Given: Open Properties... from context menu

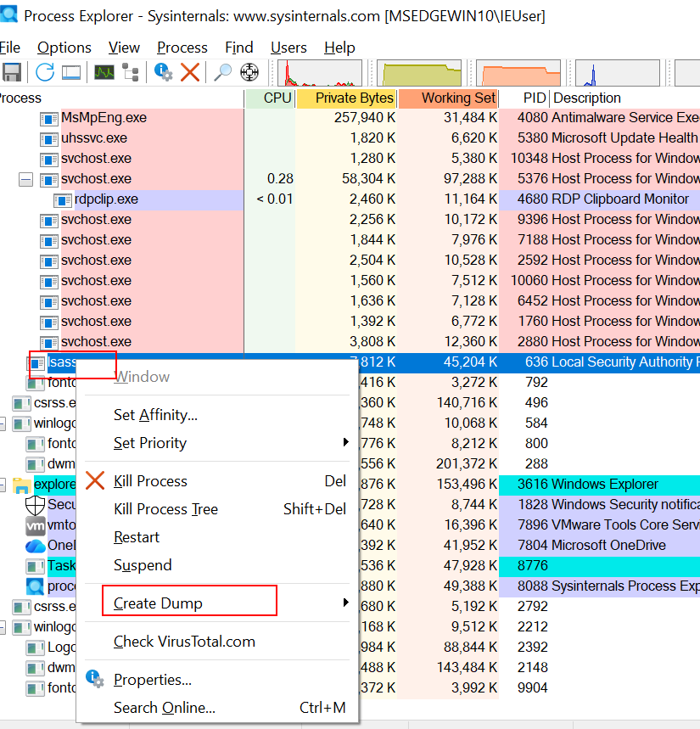Looking at the screenshot, I should (x=217, y=679).
